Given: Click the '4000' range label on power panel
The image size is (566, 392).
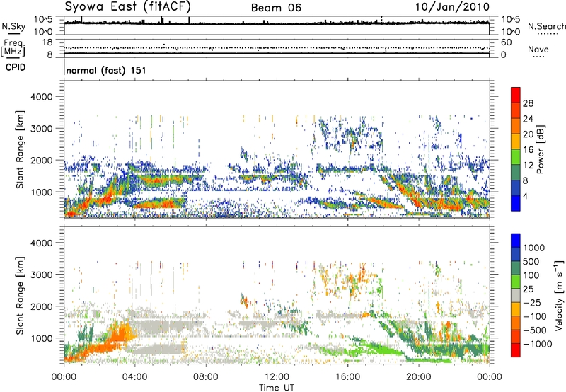Looking at the screenshot, I should click(41, 97).
